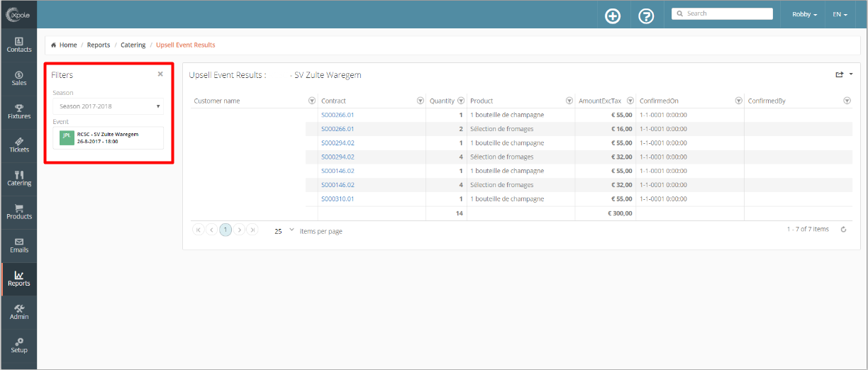This screenshot has width=868, height=370.
Task: Open the Admin sidebar section
Action: pyautogui.click(x=19, y=312)
